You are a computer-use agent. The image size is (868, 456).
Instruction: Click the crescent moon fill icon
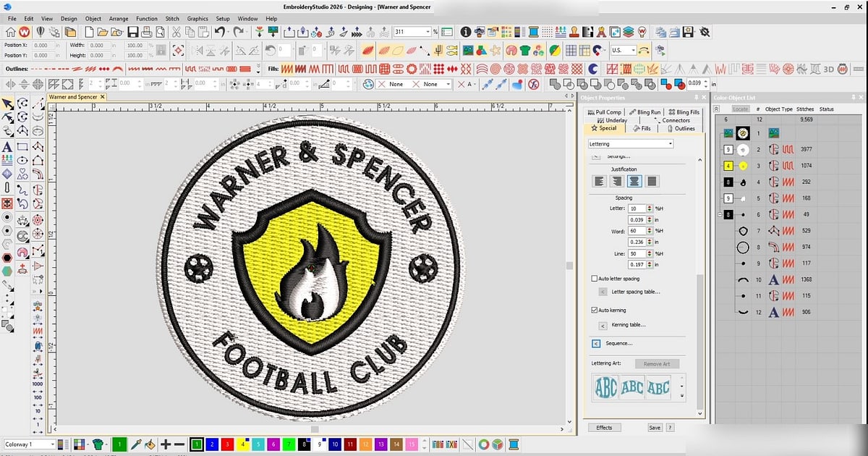click(592, 68)
